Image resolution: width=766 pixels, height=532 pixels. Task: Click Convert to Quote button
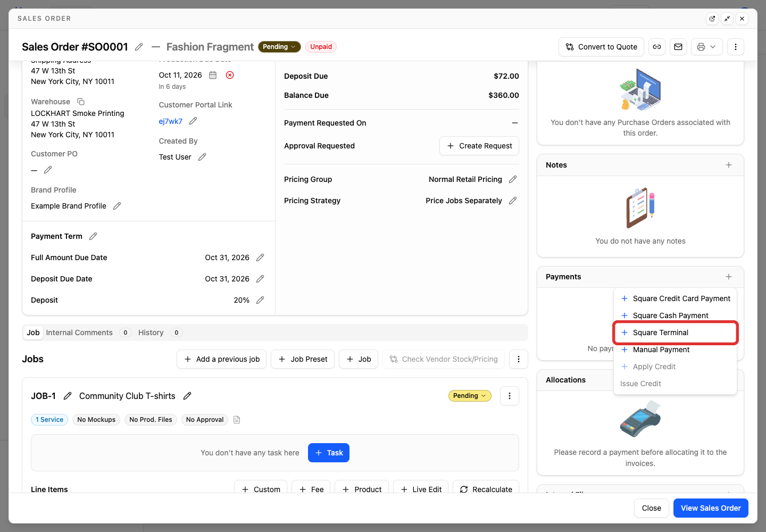601,47
